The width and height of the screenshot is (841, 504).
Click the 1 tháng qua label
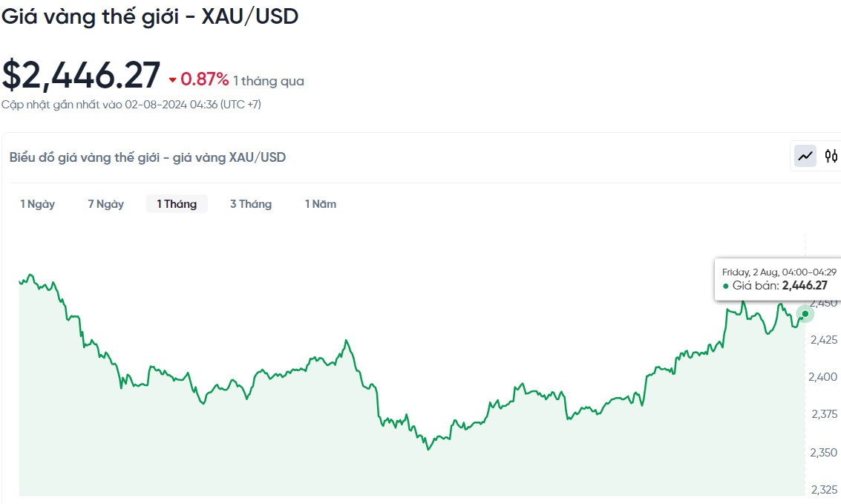(269, 81)
